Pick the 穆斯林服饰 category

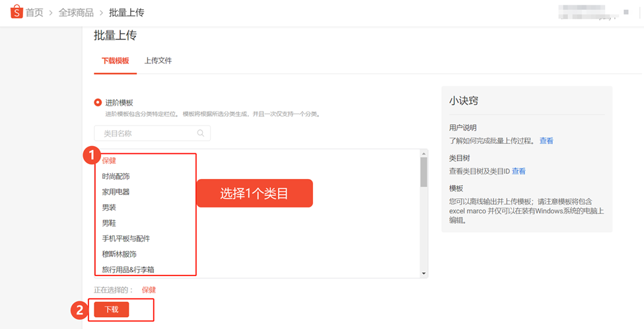click(x=119, y=254)
